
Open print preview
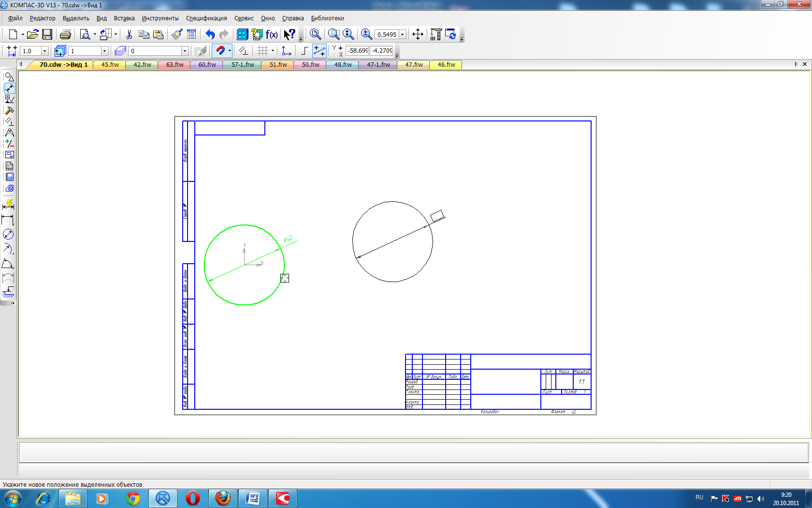(x=85, y=34)
